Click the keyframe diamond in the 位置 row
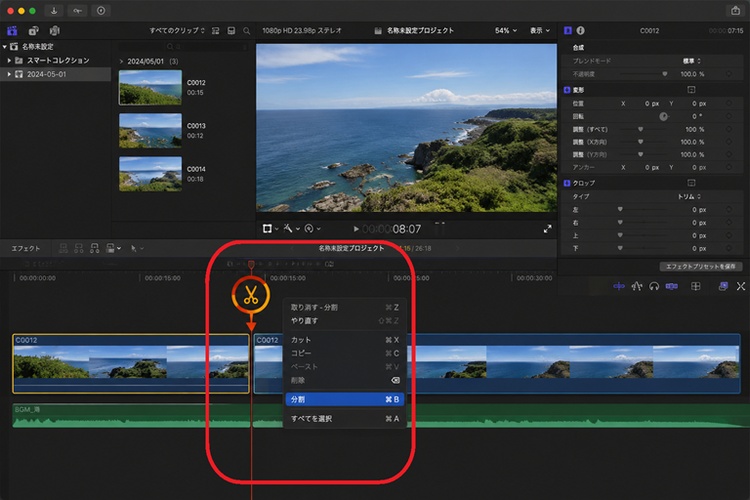 tap(728, 103)
